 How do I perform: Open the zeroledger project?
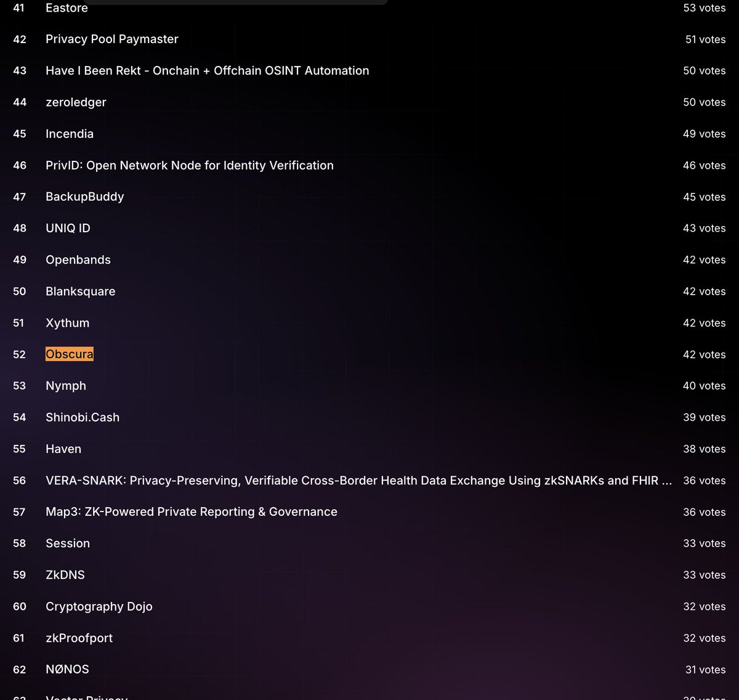point(76,102)
